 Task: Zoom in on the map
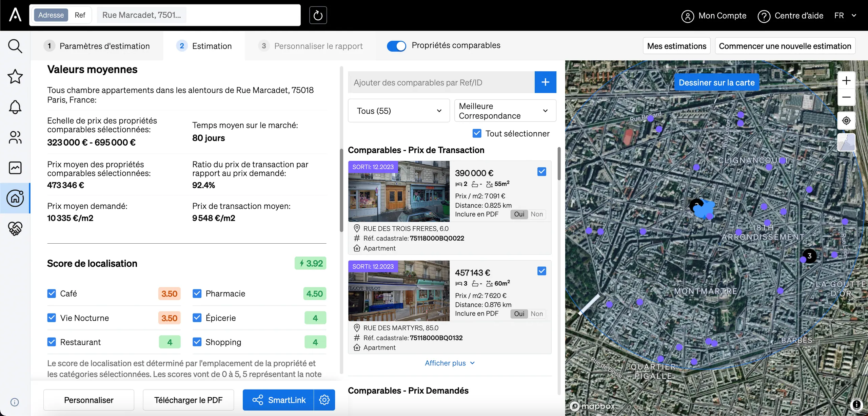coord(846,80)
